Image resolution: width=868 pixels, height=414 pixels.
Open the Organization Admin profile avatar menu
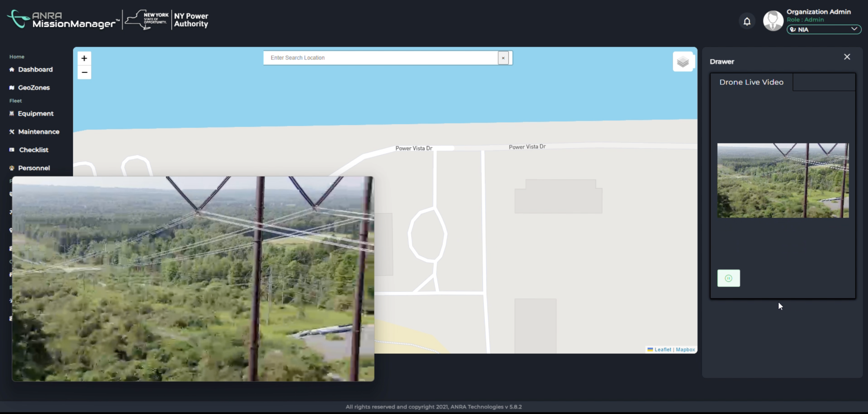[773, 20]
